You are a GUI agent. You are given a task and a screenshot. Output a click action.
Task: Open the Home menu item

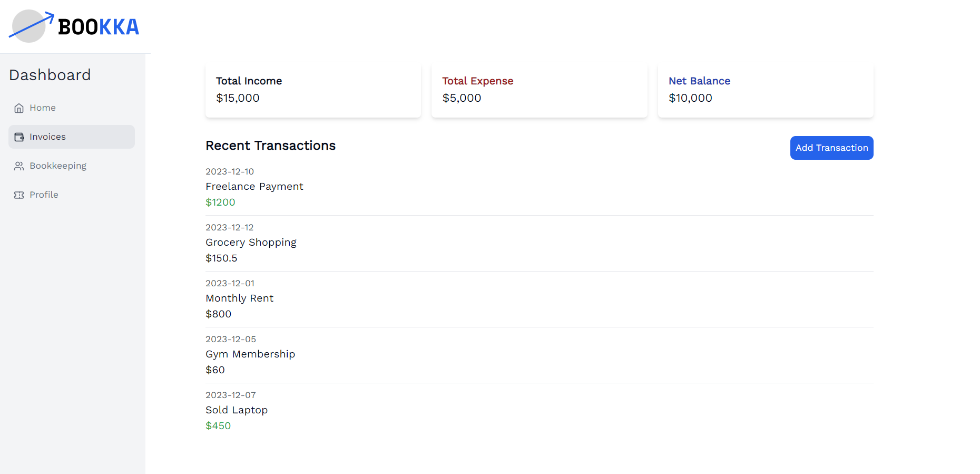coord(43,108)
